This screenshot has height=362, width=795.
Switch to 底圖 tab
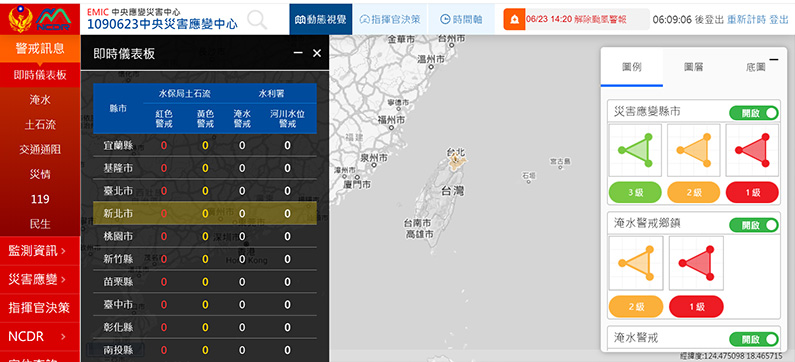click(755, 67)
